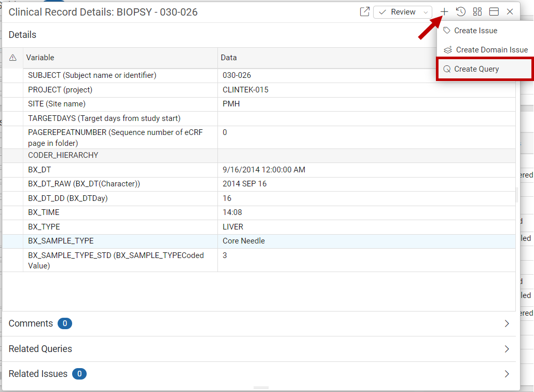Open record in new window icon
Viewport: 534px width, 392px height.
click(364, 11)
